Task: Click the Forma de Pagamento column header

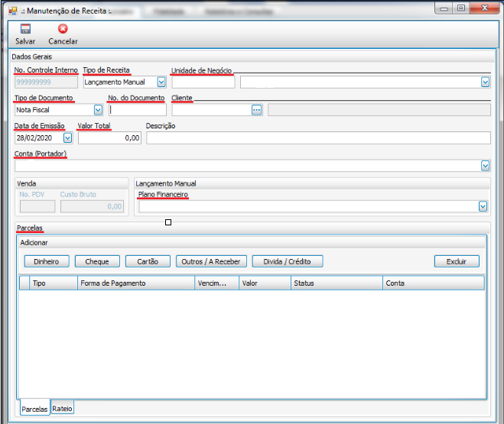Action: coord(136,283)
